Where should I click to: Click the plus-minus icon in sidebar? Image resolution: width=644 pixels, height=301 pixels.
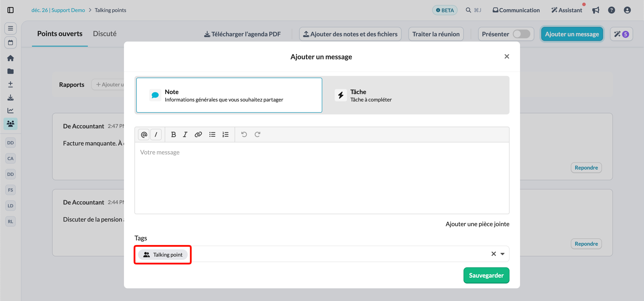(x=11, y=84)
